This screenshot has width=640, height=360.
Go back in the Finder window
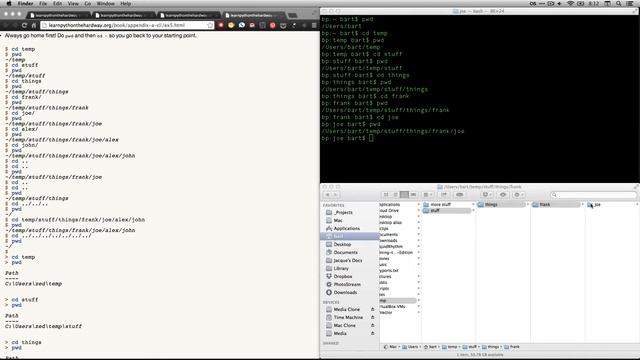327,195
